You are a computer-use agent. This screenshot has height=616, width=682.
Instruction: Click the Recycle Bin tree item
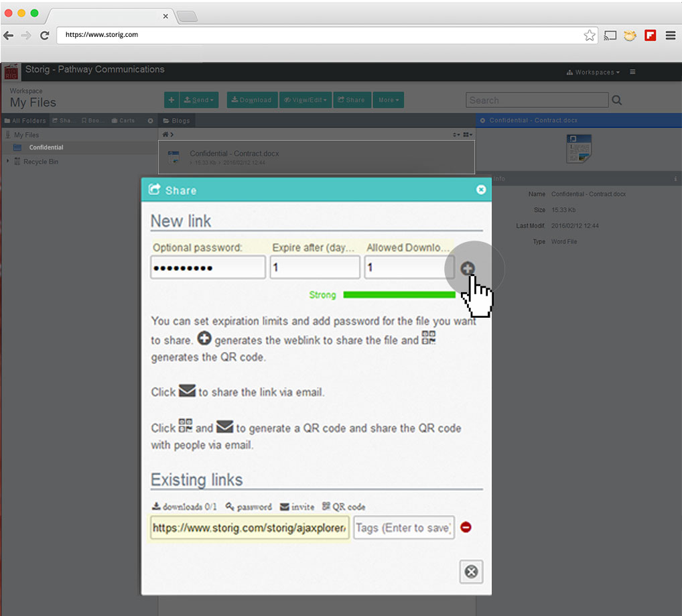pos(40,162)
